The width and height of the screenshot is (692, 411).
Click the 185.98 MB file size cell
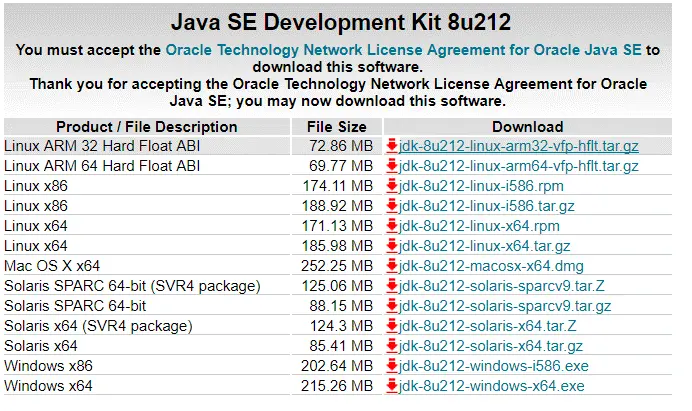click(x=338, y=246)
